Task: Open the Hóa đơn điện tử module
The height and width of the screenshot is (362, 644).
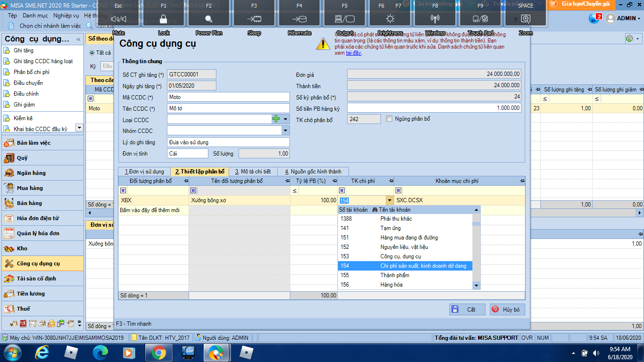Action: pos(37,218)
